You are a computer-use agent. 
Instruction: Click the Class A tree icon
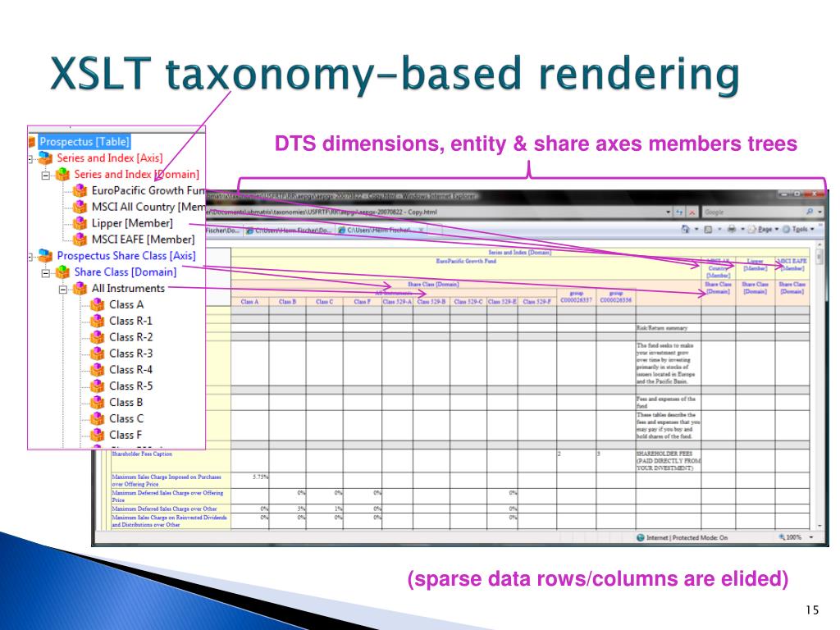coord(97,304)
